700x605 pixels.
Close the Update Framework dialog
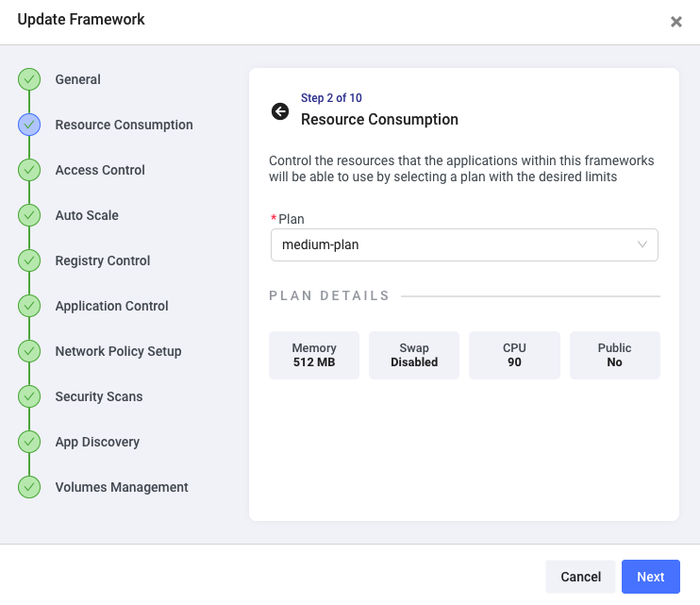pyautogui.click(x=675, y=22)
